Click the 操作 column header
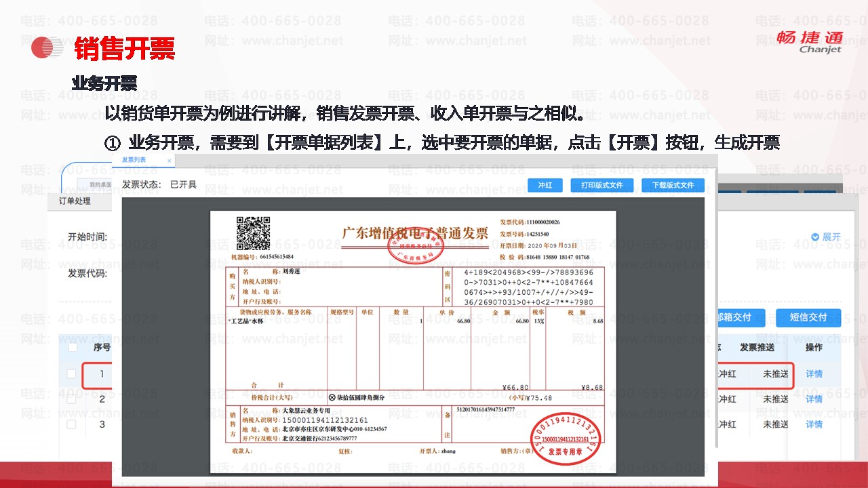 [814, 348]
